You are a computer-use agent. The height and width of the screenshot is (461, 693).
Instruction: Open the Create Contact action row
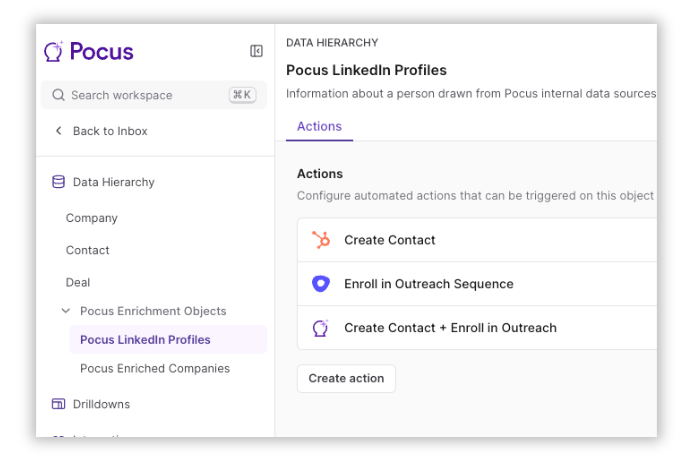pos(477,240)
